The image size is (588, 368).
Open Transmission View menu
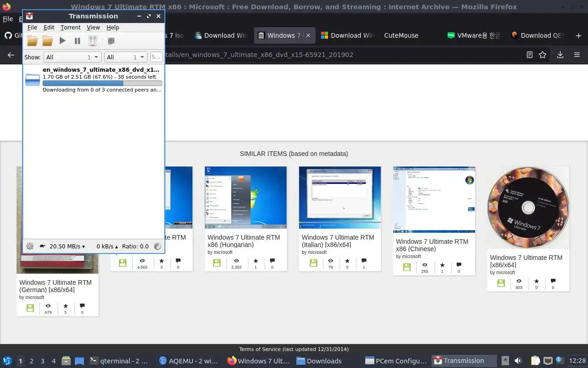pos(93,28)
